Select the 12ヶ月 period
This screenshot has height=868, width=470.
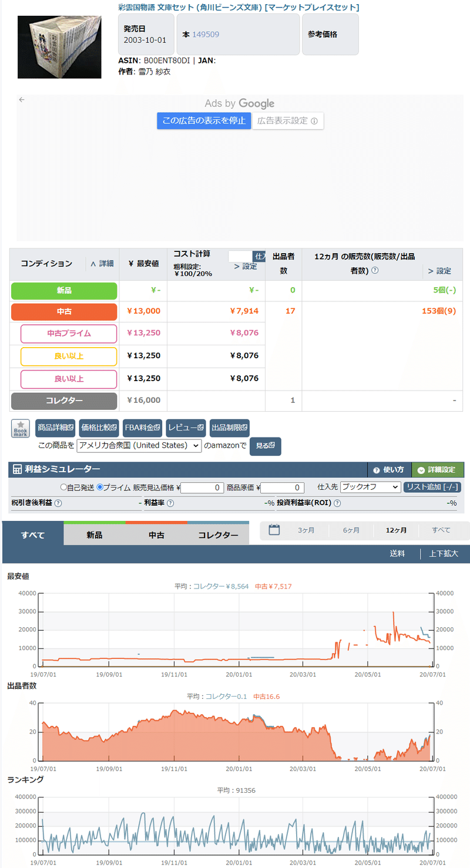(396, 530)
